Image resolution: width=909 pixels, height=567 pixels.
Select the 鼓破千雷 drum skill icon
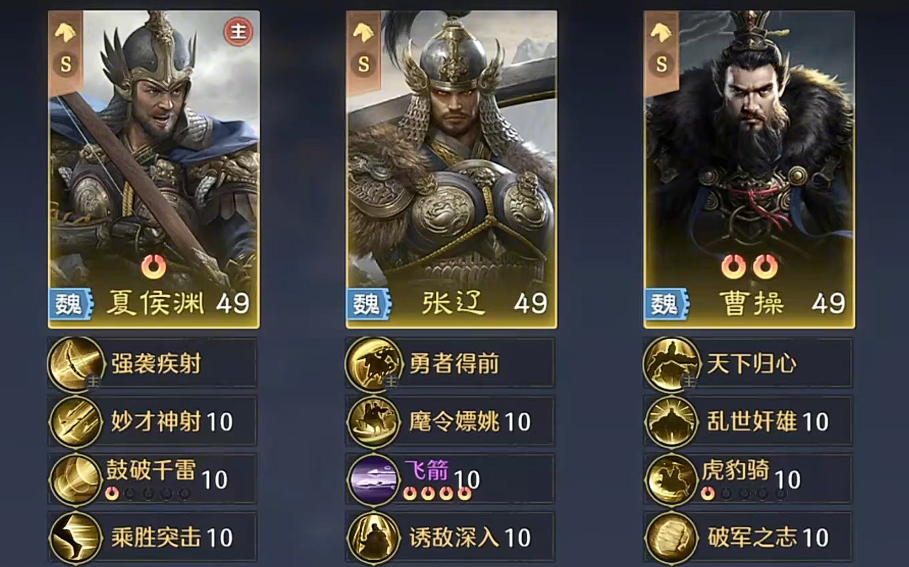point(76,479)
